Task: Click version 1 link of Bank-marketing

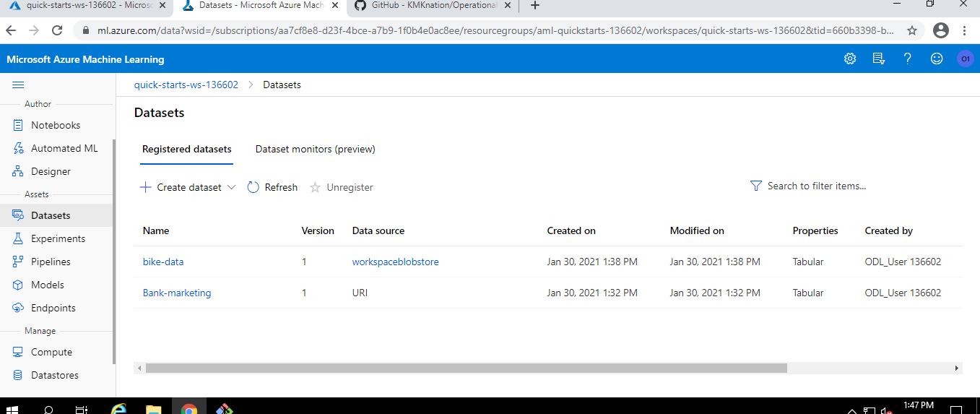Action: 304,293
